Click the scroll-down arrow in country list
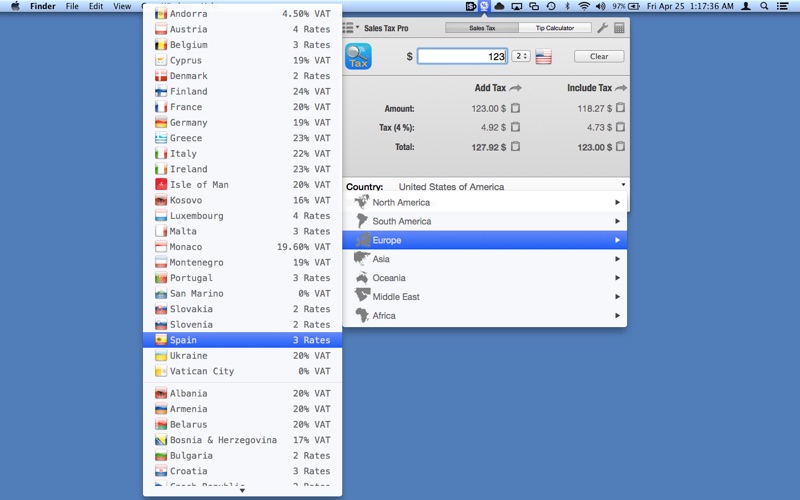The image size is (800, 500). click(242, 490)
